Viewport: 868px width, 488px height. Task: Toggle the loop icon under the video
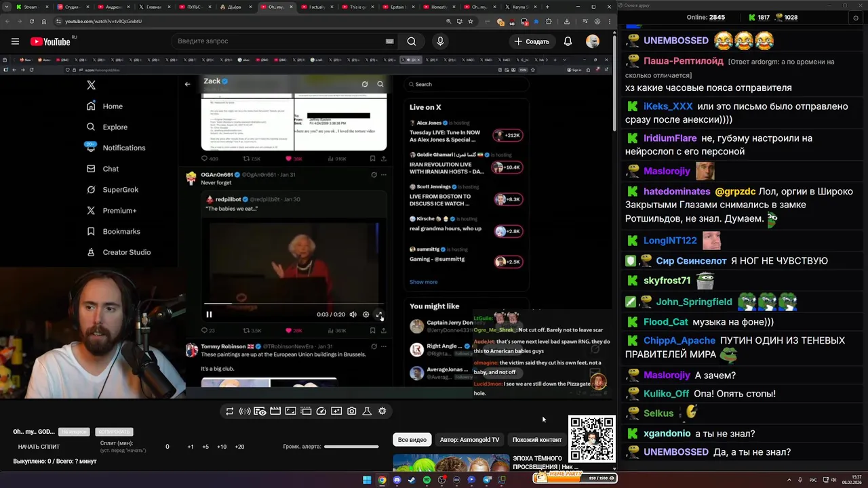point(230,411)
